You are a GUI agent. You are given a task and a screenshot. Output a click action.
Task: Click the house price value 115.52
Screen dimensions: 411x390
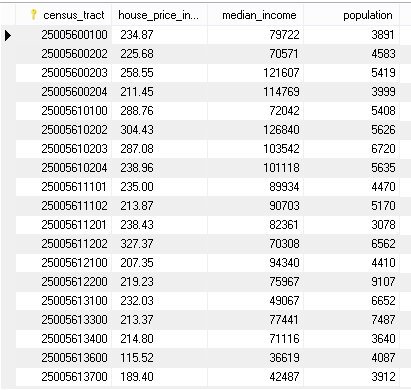[x=137, y=358]
